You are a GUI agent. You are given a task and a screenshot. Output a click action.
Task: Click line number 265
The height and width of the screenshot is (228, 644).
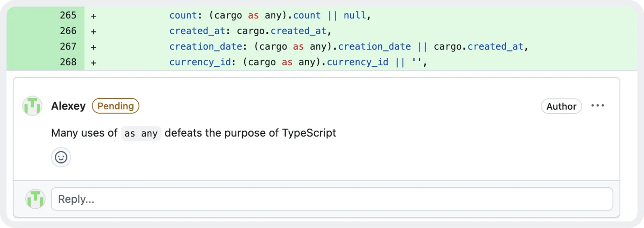pos(68,15)
